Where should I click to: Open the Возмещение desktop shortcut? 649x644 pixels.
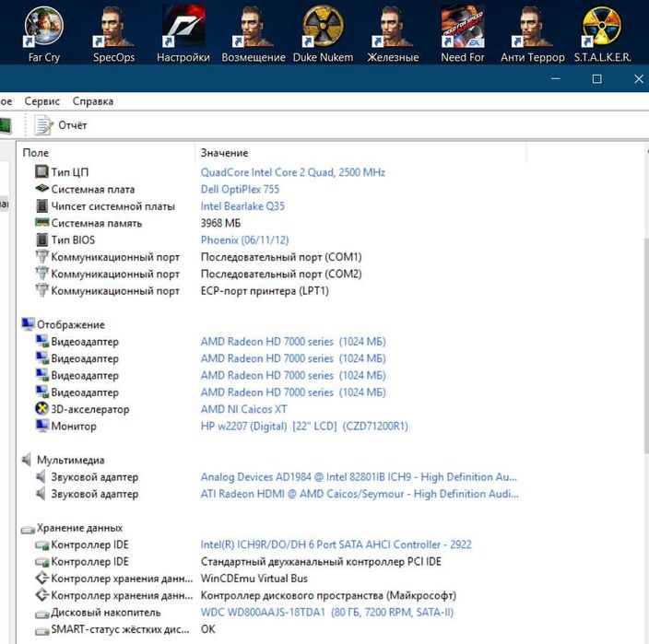pyautogui.click(x=254, y=34)
